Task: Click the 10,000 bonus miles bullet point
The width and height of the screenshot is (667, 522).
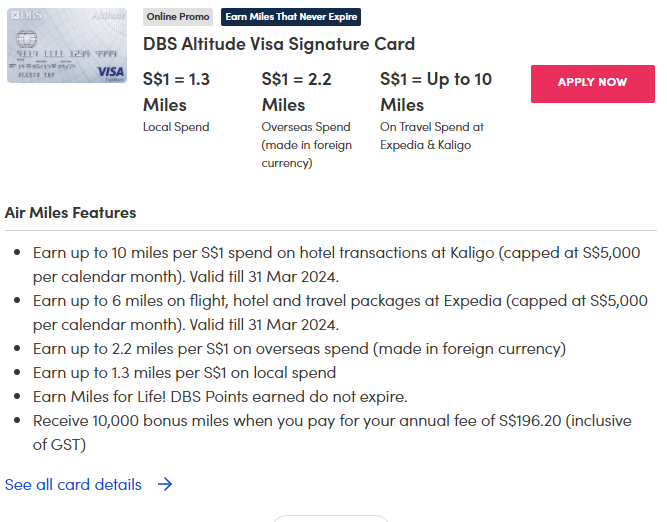Action: tap(332, 432)
